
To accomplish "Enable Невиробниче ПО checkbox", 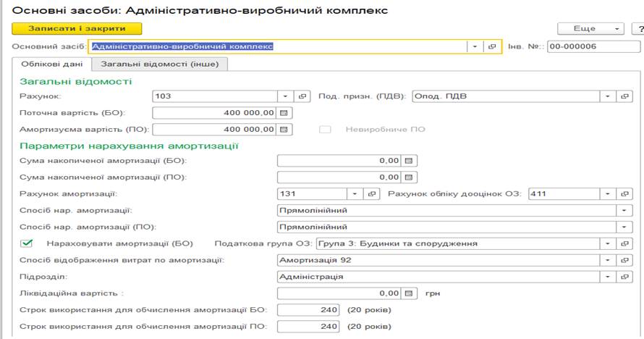I will click(326, 130).
